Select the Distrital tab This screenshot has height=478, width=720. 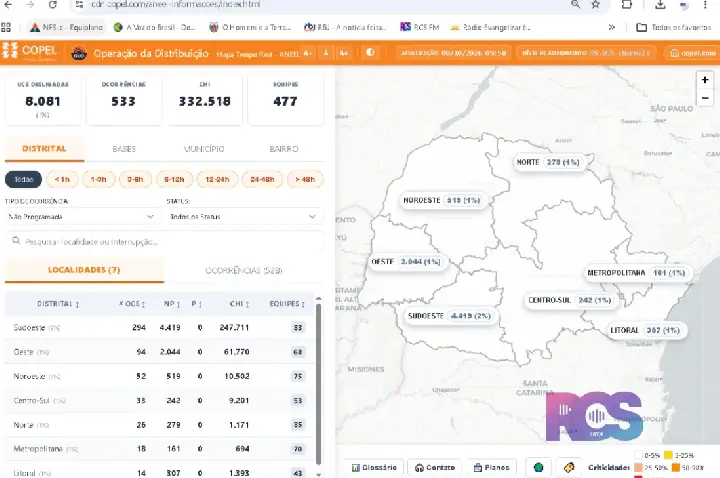click(x=45, y=149)
